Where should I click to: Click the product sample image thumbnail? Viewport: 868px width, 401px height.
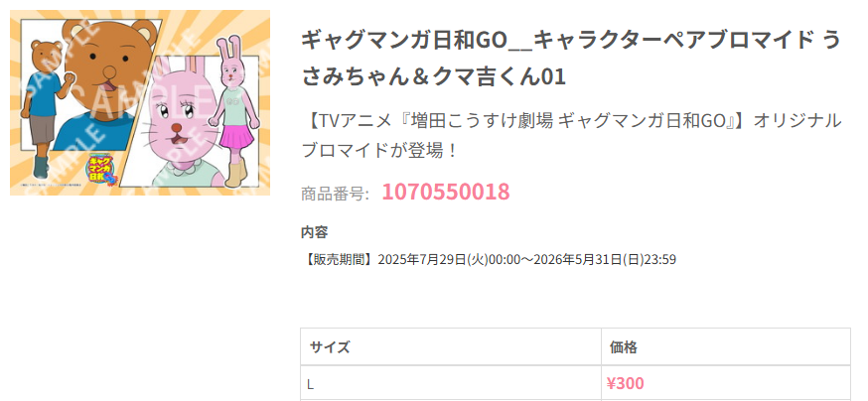pyautogui.click(x=140, y=102)
